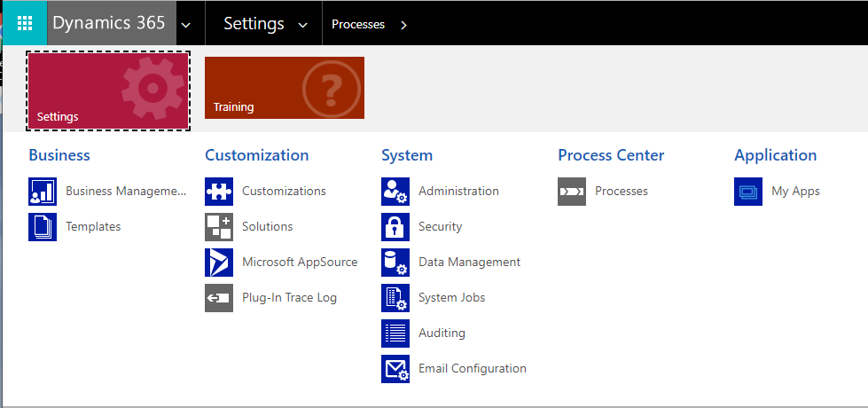Click the Solutions icon
868x408 pixels.
point(219,227)
